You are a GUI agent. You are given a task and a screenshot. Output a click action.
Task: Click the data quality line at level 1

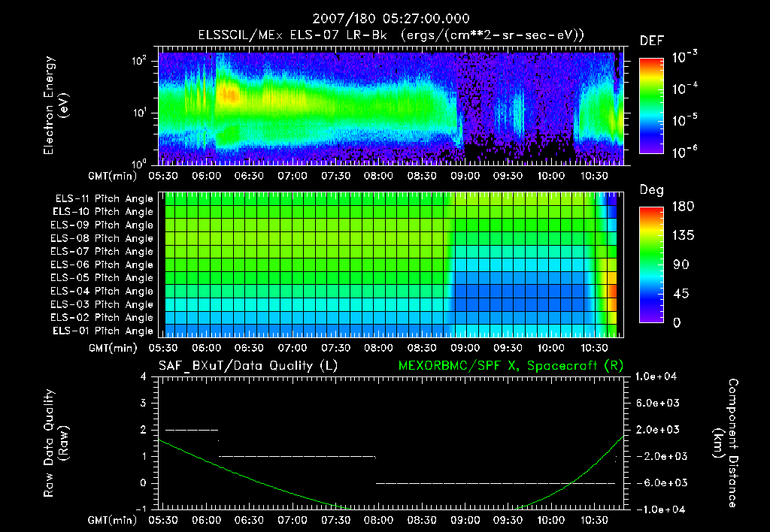296,456
